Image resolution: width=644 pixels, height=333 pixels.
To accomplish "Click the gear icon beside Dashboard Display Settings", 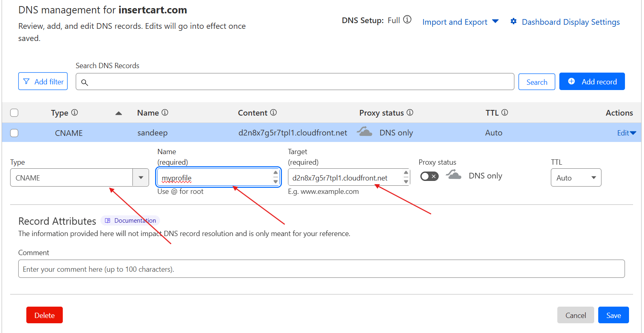I will coord(514,21).
